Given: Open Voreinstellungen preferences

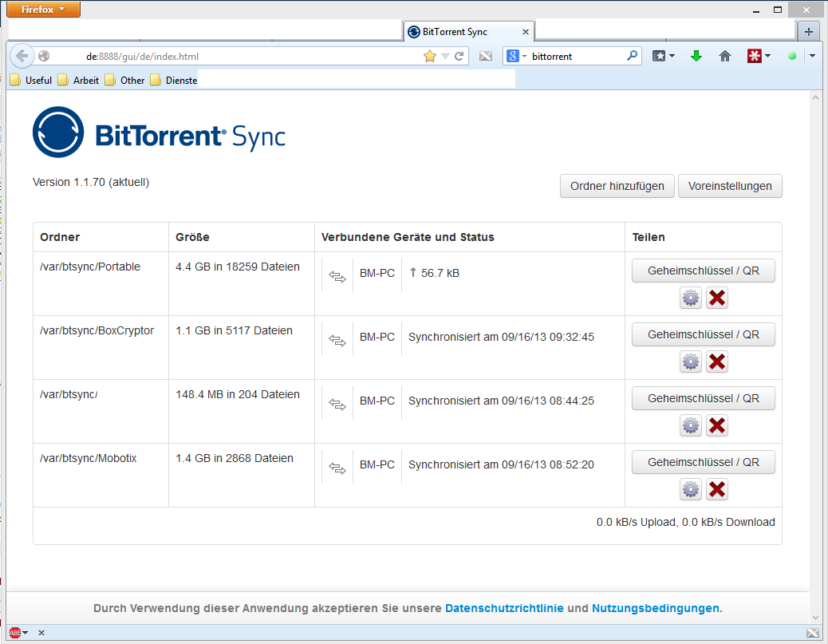Looking at the screenshot, I should click(730, 186).
